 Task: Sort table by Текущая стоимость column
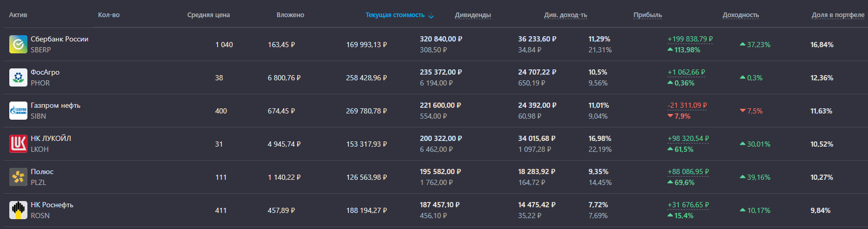tap(395, 15)
